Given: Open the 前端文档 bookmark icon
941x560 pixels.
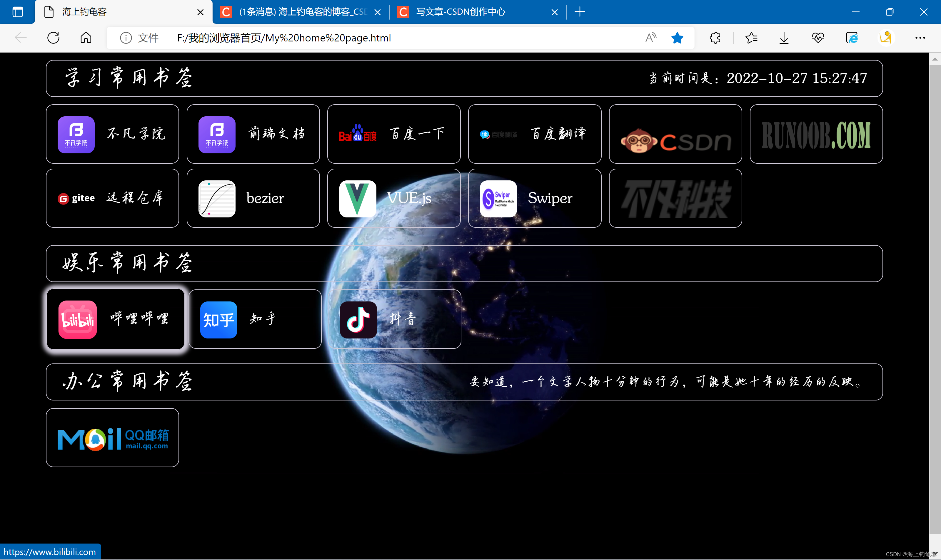Looking at the screenshot, I should pyautogui.click(x=217, y=135).
